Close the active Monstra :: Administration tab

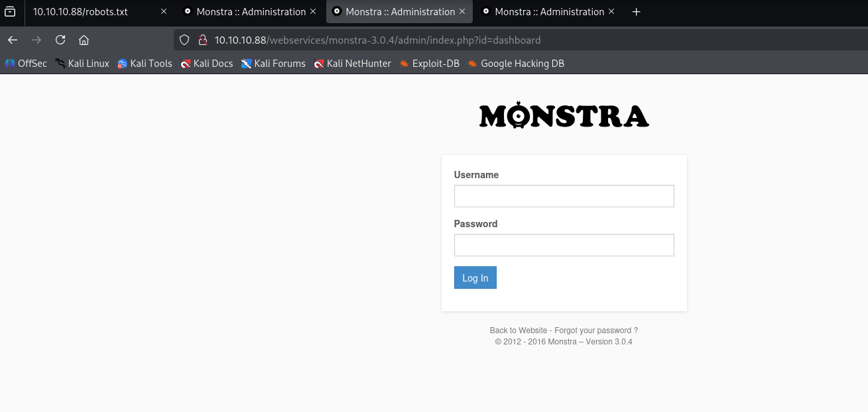(x=462, y=12)
